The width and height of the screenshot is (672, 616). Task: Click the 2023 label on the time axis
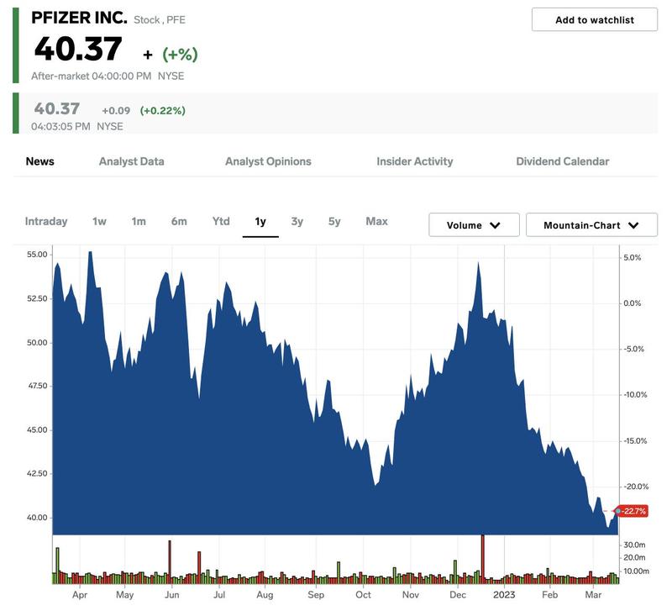(504, 595)
